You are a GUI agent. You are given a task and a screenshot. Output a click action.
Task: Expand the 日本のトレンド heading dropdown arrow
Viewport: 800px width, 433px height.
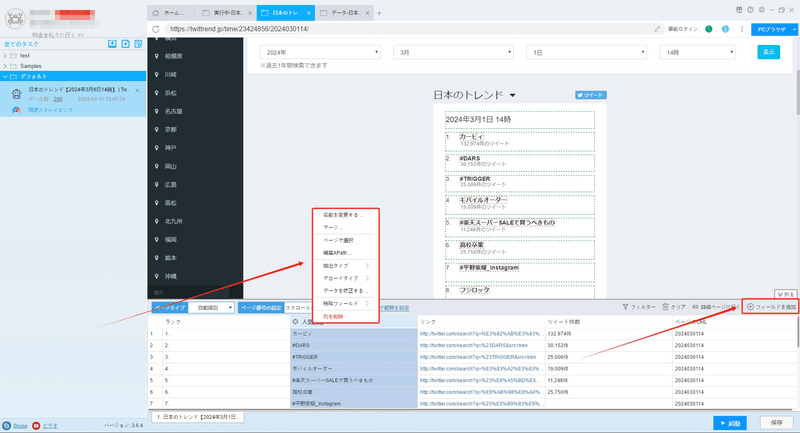513,95
